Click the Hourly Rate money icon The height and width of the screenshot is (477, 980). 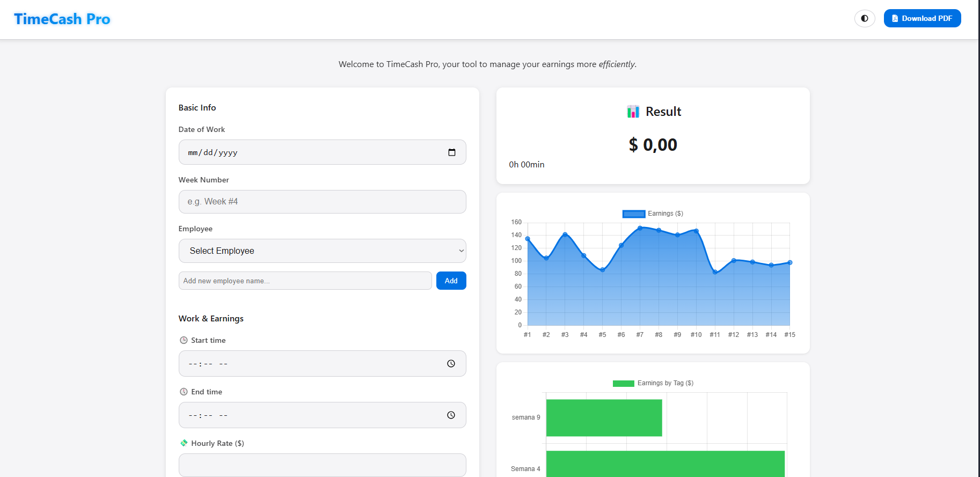pos(184,443)
